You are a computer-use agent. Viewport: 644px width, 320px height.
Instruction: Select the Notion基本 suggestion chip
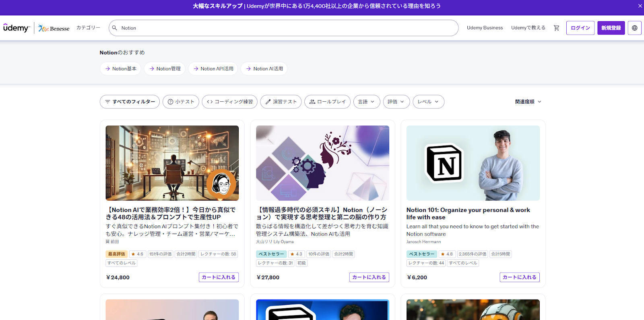pos(120,69)
